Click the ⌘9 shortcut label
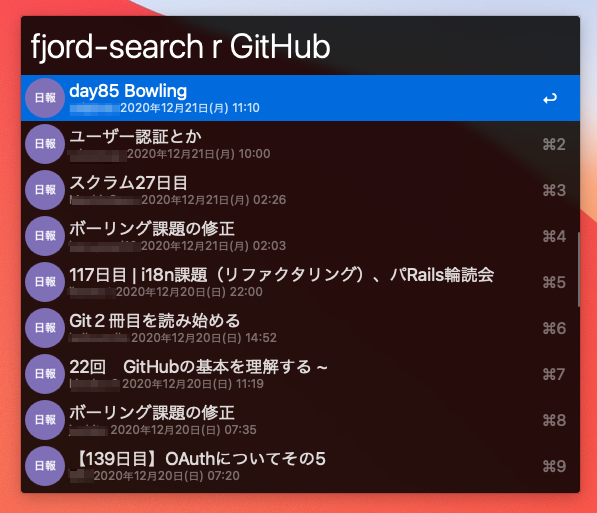597x513 pixels. pos(554,466)
